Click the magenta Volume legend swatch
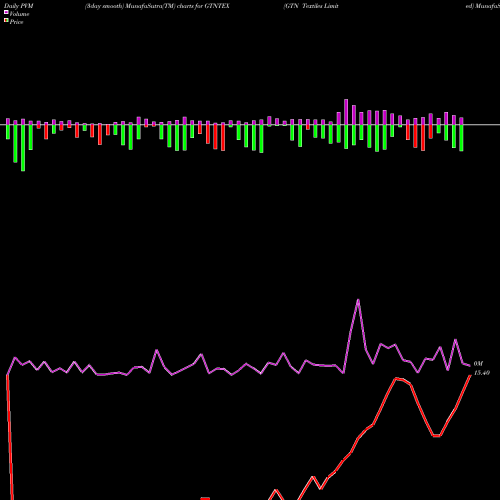Viewport: 500px width, 500px height. (6, 12)
